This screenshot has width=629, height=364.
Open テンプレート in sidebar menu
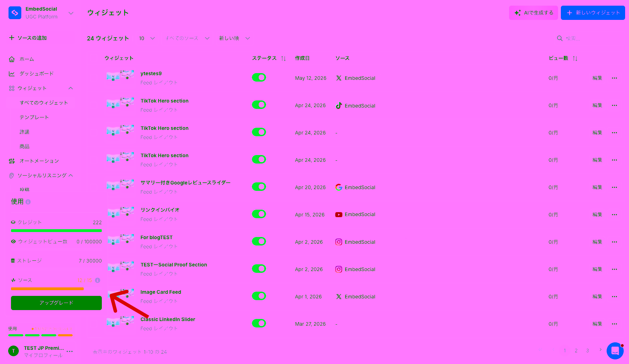tap(34, 117)
